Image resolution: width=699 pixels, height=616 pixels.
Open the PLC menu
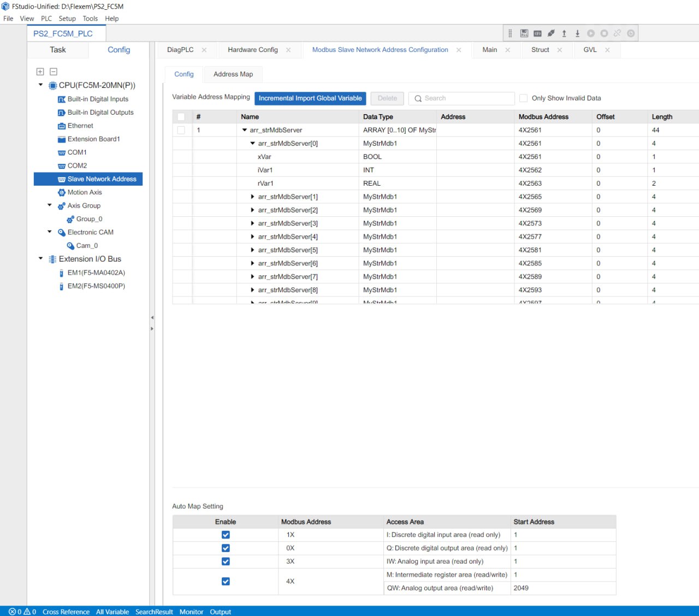(46, 19)
